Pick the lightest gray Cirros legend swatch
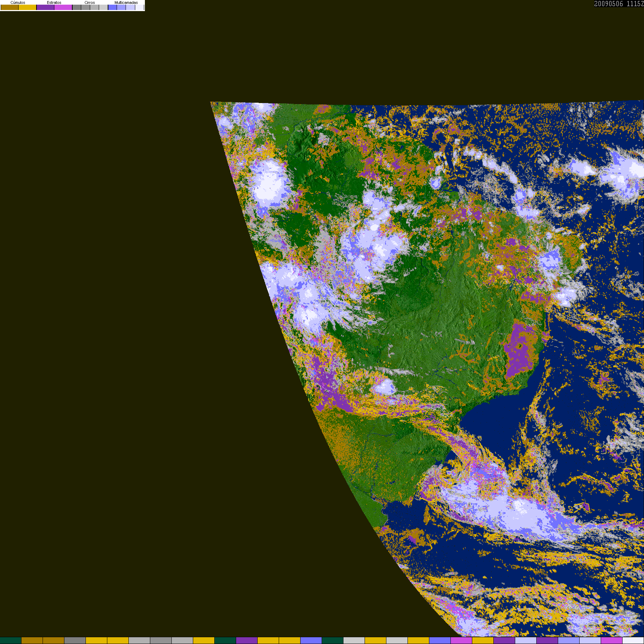Image resolution: width=644 pixels, height=644 pixels. pos(103,7)
